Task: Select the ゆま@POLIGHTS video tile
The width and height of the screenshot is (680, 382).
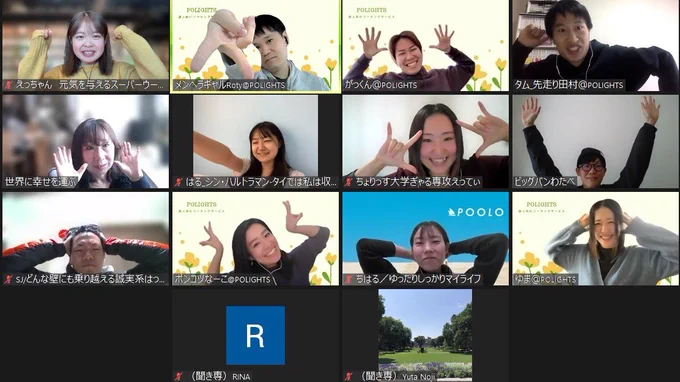Action: point(595,239)
